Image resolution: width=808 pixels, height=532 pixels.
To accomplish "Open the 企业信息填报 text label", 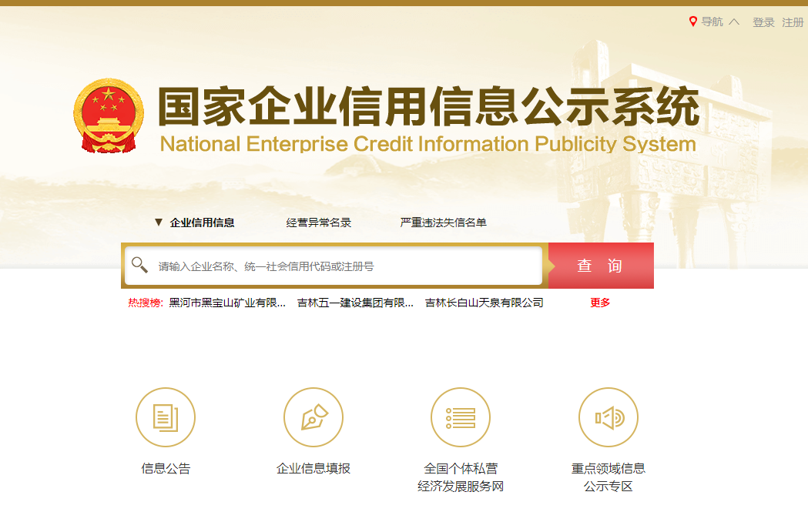I will pos(313,469).
